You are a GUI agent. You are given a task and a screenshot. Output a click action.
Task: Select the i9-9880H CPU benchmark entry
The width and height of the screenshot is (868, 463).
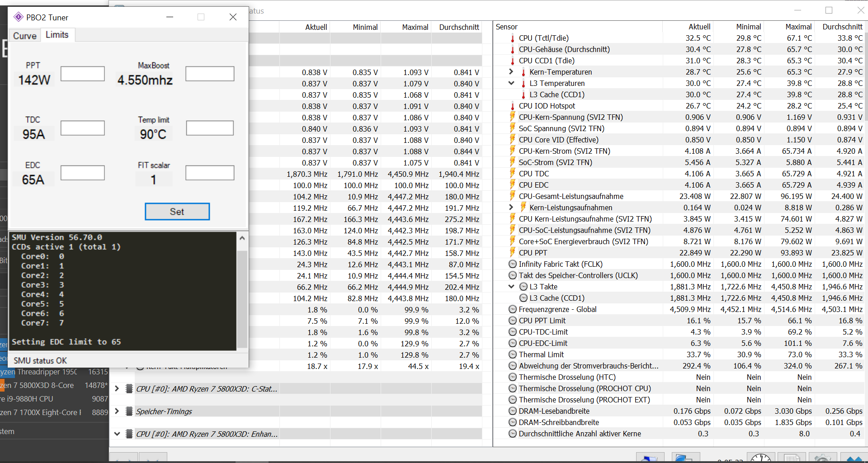tap(54, 399)
